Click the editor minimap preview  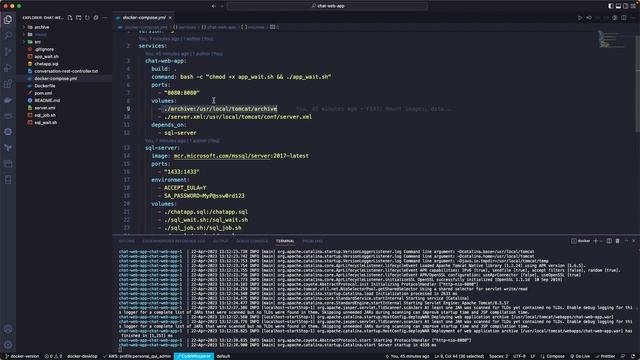pyautogui.click(x=612, y=39)
